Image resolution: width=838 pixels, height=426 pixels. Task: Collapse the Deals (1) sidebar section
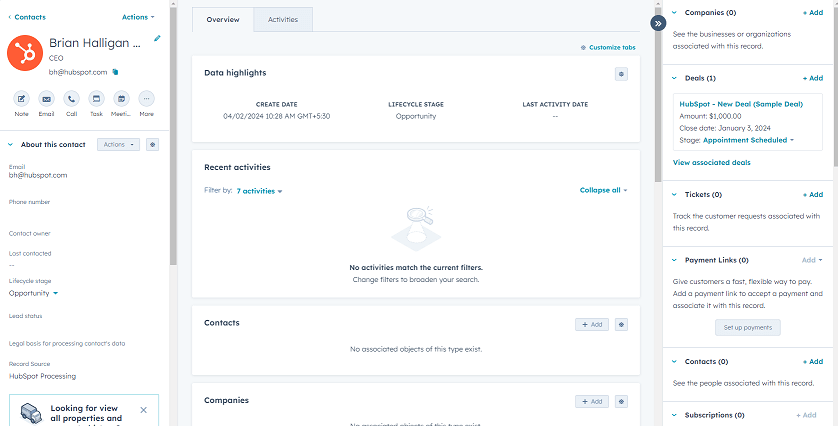coord(674,78)
